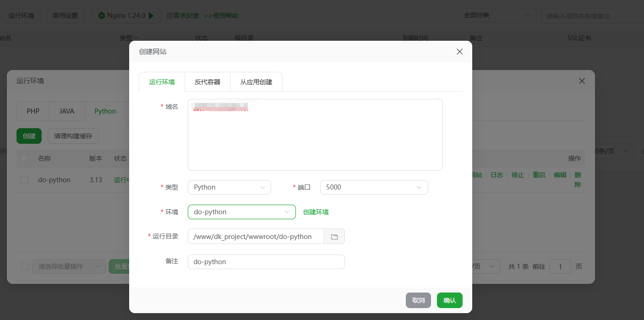Click the 创建环境 link
Viewport: 644px width, 320px height.
point(316,212)
